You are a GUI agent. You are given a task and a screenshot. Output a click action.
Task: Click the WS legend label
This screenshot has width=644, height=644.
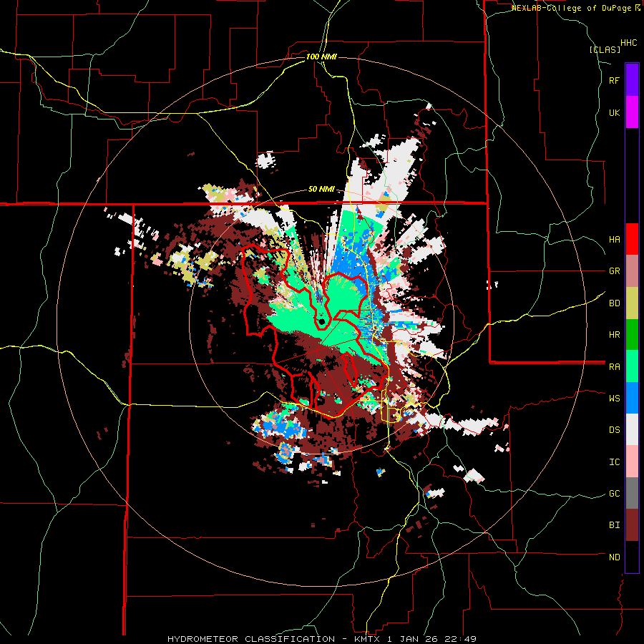pos(614,399)
